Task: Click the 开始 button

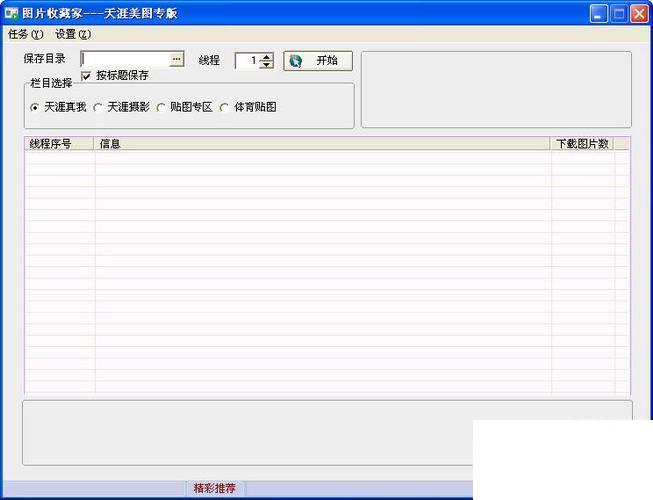Action: (x=318, y=61)
